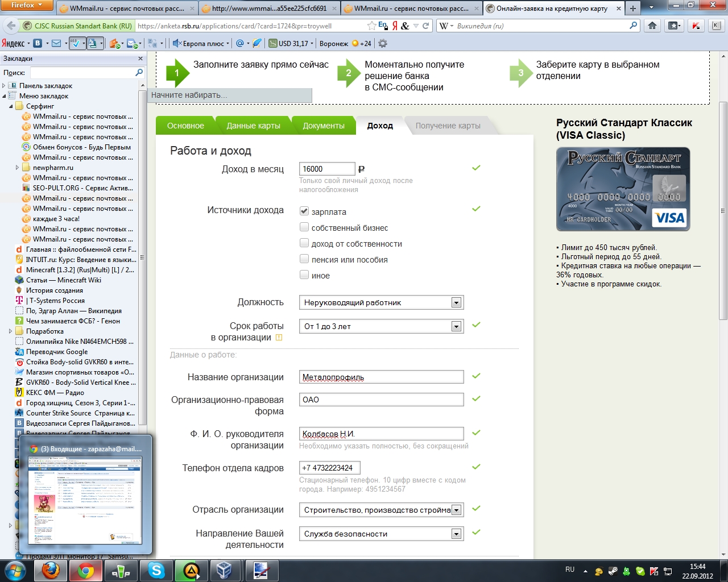Click the USD 31,17 currency rate widget
This screenshot has width=728, height=582.
tap(291, 43)
